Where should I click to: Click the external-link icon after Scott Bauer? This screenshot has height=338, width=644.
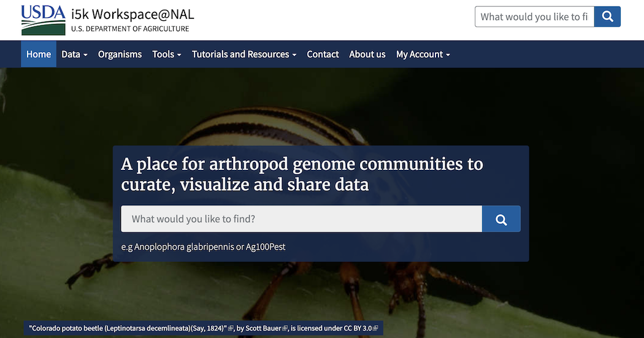click(x=285, y=328)
